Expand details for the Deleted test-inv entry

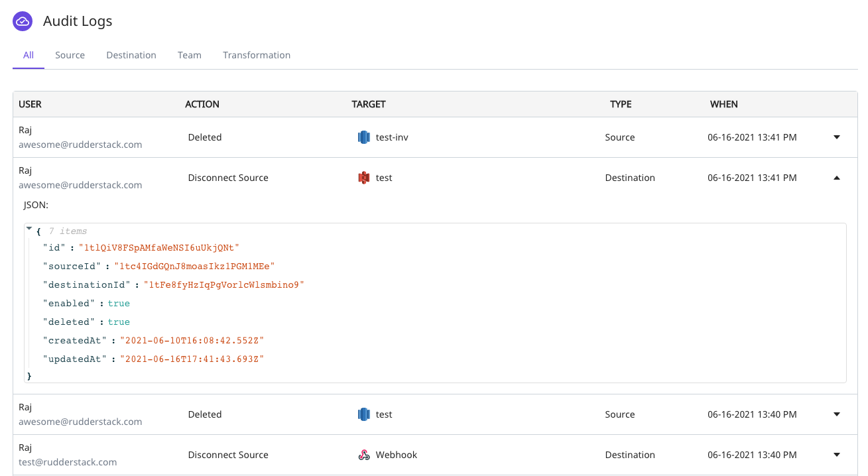coord(836,137)
